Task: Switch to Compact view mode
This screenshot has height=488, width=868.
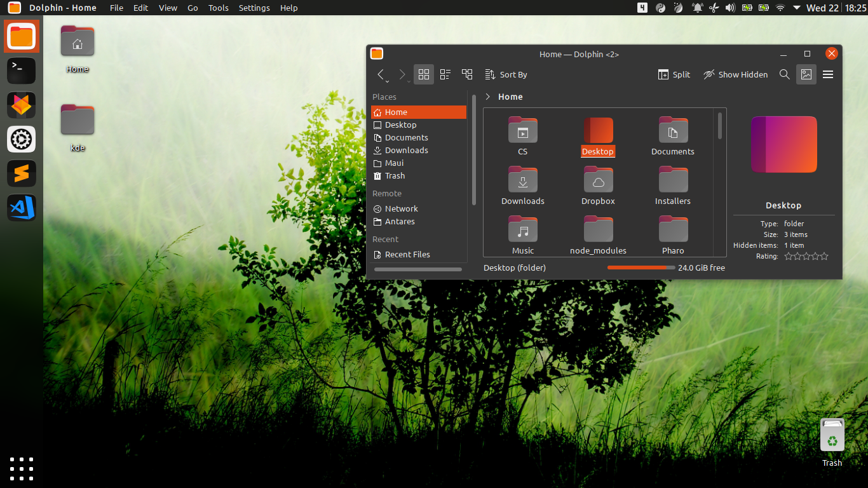Action: click(x=445, y=74)
